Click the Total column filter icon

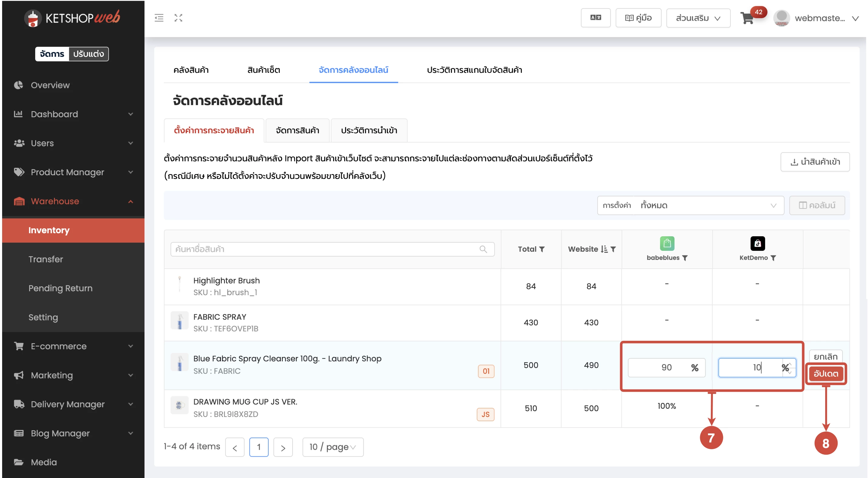pos(542,249)
